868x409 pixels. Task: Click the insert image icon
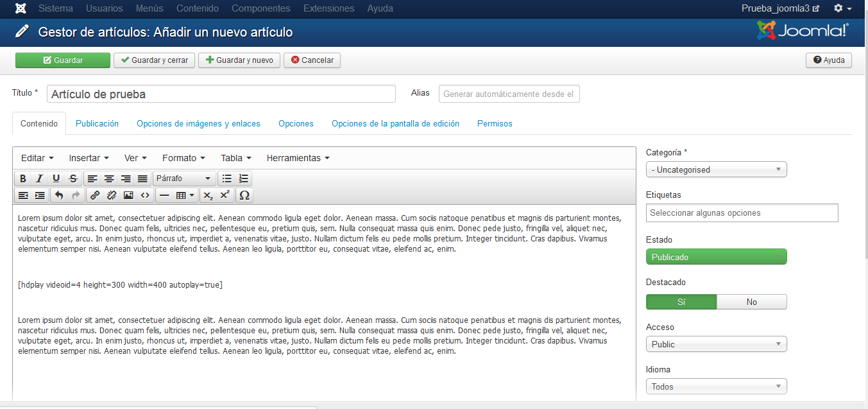[128, 195]
